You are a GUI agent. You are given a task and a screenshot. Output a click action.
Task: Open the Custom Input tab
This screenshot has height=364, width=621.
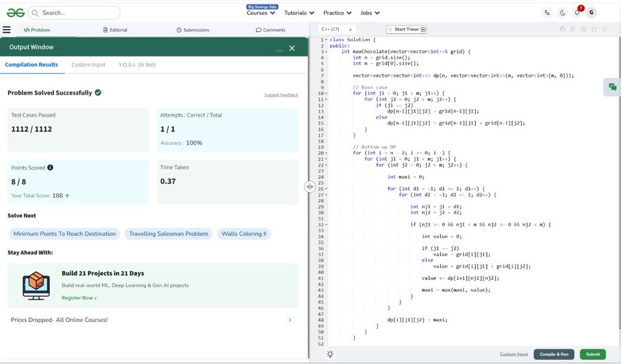[89, 65]
